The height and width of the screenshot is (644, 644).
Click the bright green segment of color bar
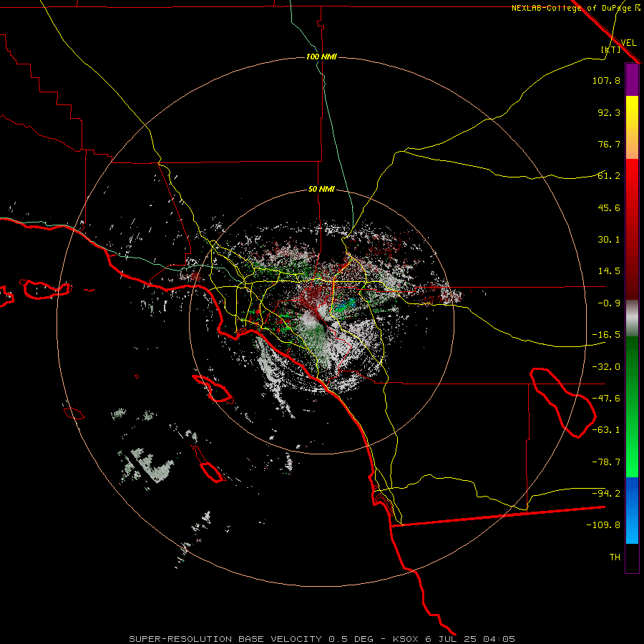coord(632,406)
